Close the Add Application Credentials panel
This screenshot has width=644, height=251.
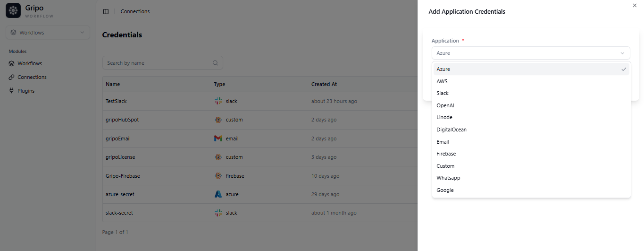(x=634, y=5)
